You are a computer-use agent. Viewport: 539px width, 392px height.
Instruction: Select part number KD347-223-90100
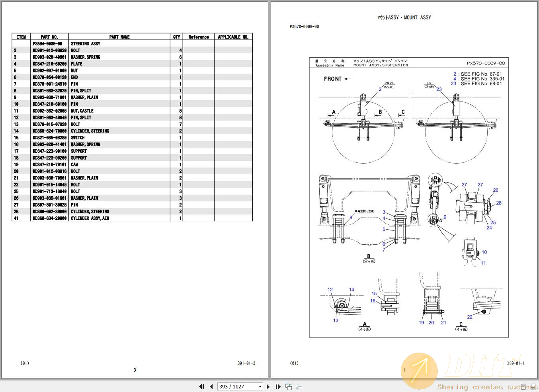50,151
